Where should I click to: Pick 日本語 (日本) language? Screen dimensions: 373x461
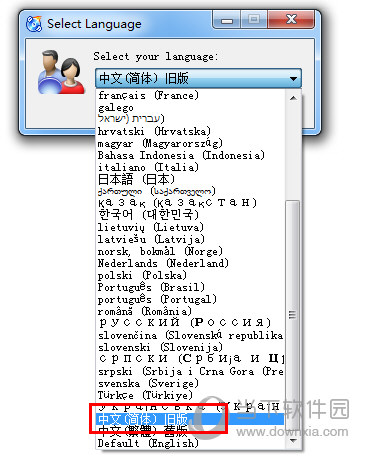(x=191, y=179)
